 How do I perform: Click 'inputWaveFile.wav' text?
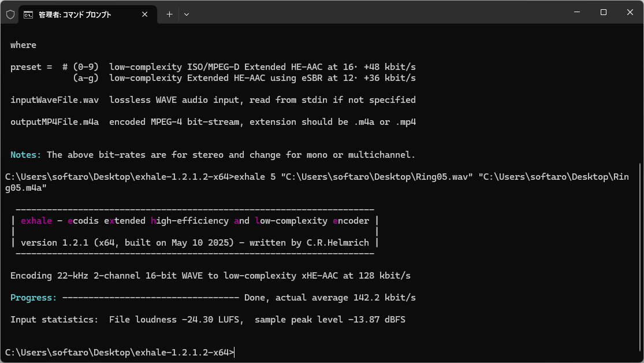[55, 100]
